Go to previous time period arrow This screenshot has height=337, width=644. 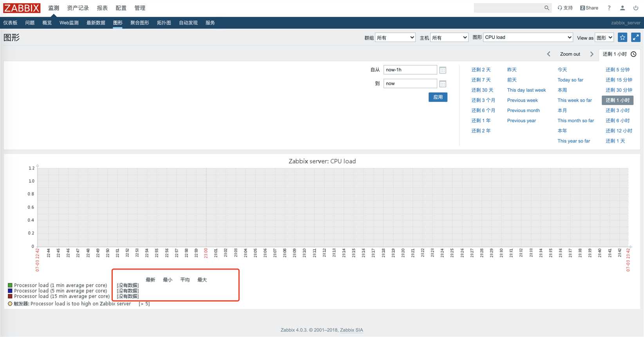(549, 54)
